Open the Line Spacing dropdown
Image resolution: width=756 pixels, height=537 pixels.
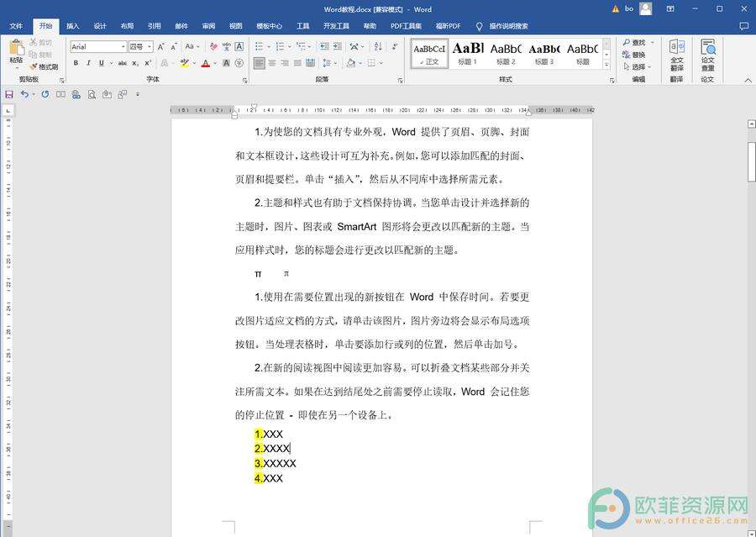pos(329,63)
